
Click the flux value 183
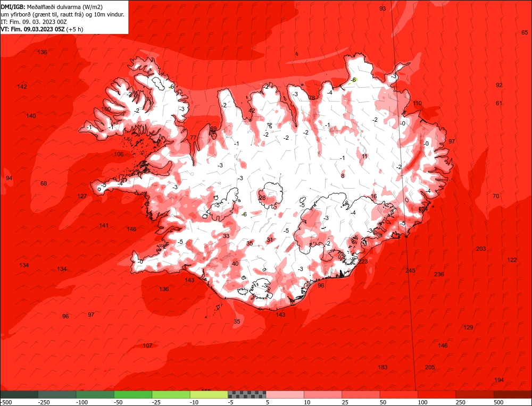pos(383,367)
